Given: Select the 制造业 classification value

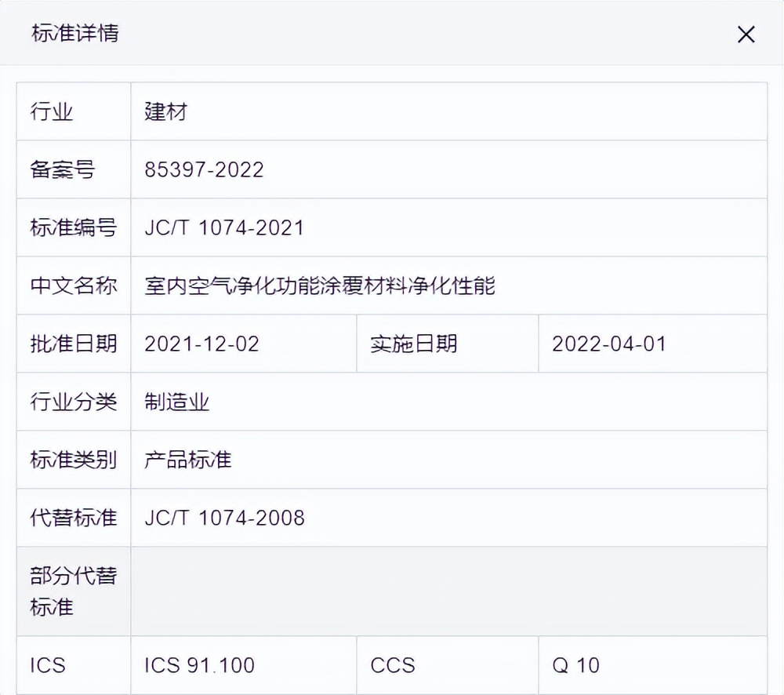Looking at the screenshot, I should pos(177,402).
